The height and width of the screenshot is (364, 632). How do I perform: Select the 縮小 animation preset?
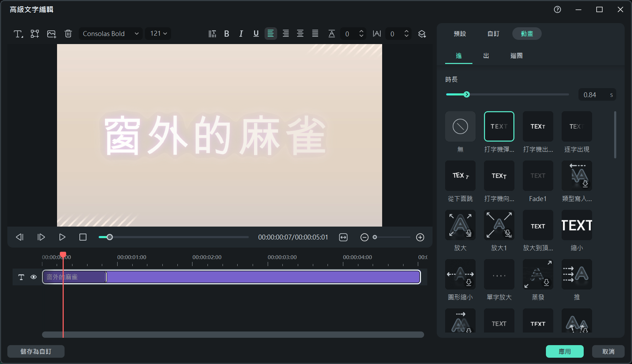pyautogui.click(x=577, y=225)
